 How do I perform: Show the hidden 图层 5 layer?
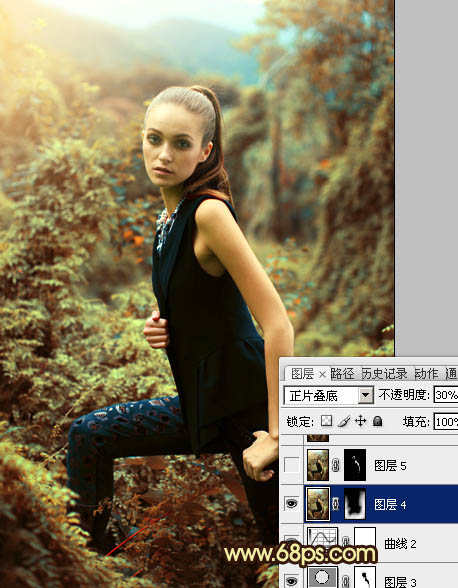pos(291,465)
